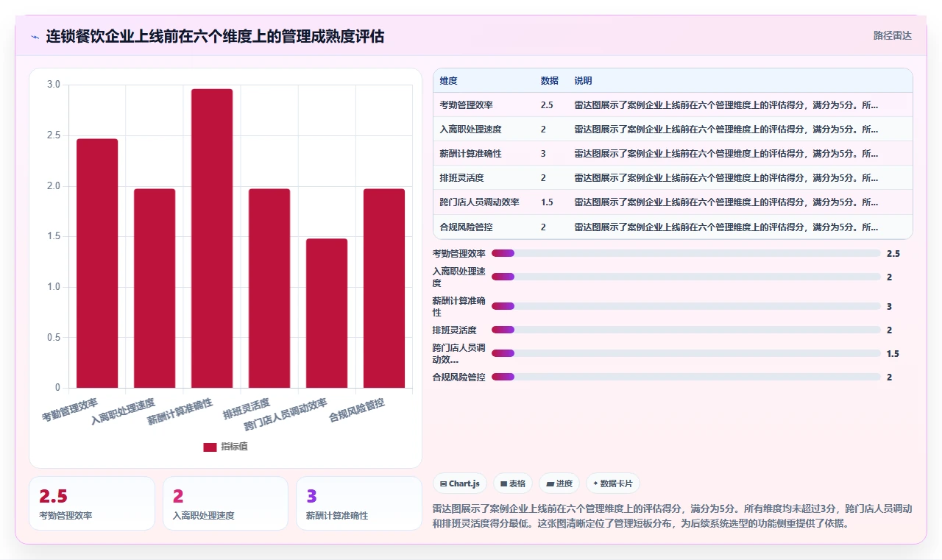Click the 考勤管理效率 bar in chart
Screen dimensions: 942x560
point(97,263)
